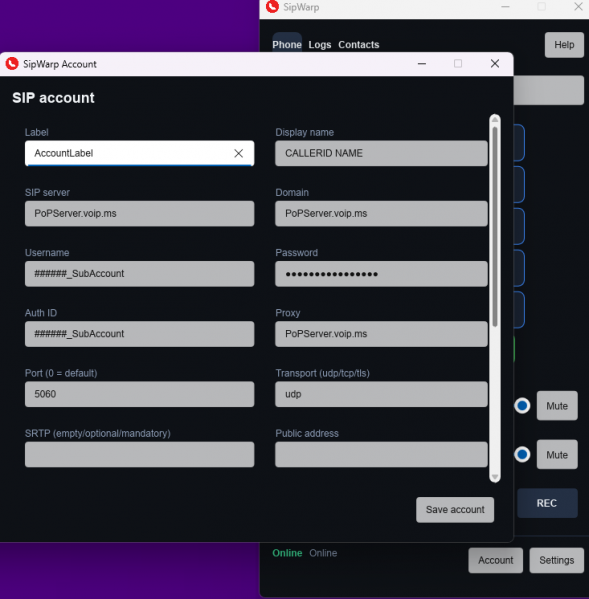Image resolution: width=589 pixels, height=599 pixels.
Task: Toggle the blue indicator beside upper Mute
Action: [522, 406]
